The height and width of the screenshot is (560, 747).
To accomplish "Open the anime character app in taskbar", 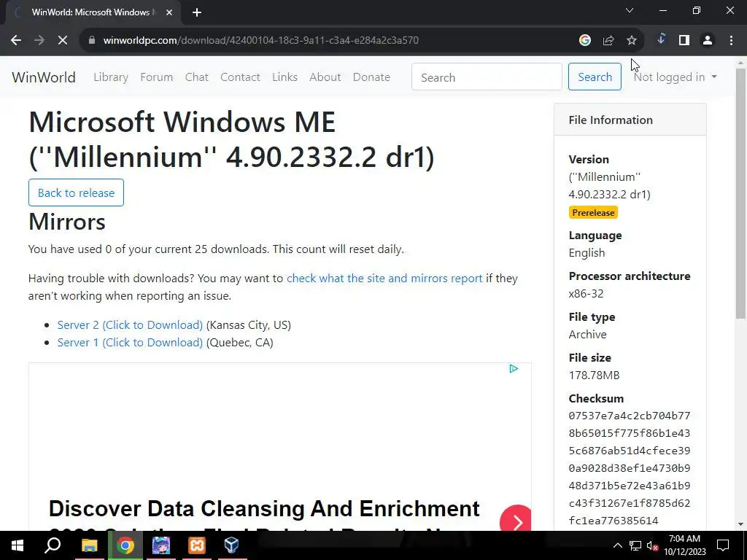I will [161, 545].
